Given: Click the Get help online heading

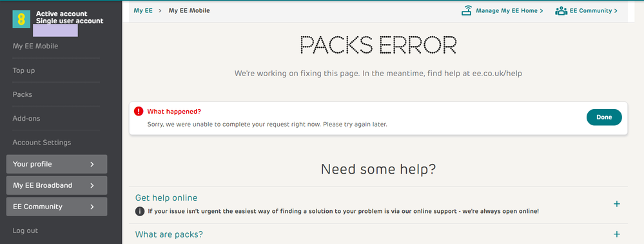Looking at the screenshot, I should coord(166,198).
